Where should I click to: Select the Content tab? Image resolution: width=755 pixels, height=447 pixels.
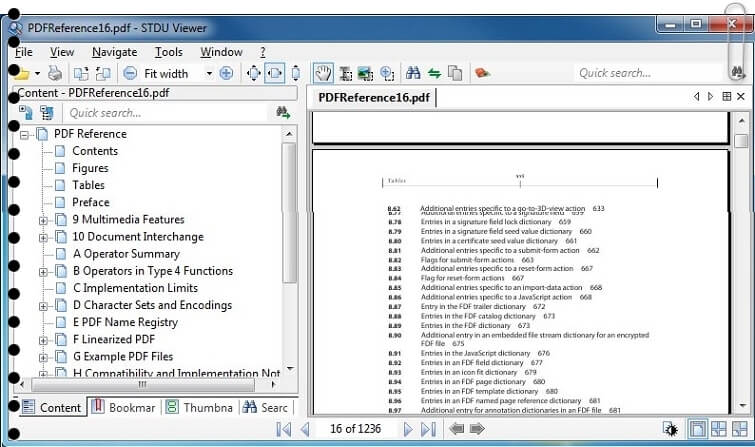click(x=52, y=408)
